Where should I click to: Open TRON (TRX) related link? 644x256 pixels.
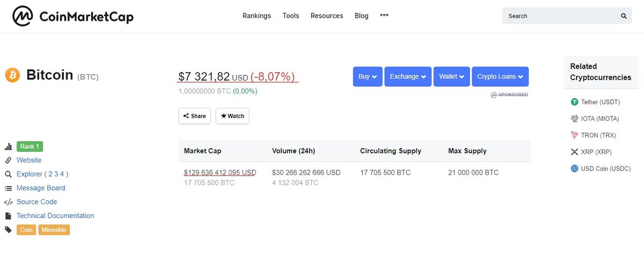(598, 135)
